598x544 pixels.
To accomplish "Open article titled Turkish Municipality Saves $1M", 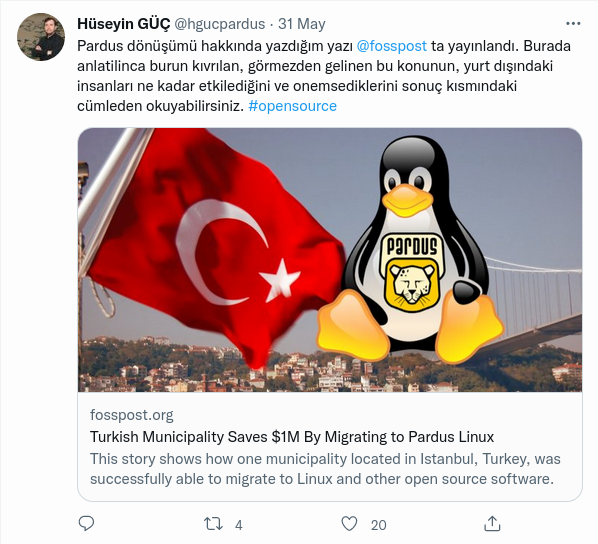I will coord(292,437).
